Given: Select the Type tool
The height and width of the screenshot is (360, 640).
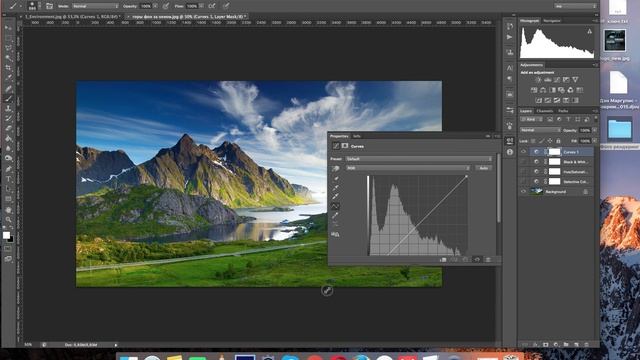Looking at the screenshot, I should [x=8, y=179].
